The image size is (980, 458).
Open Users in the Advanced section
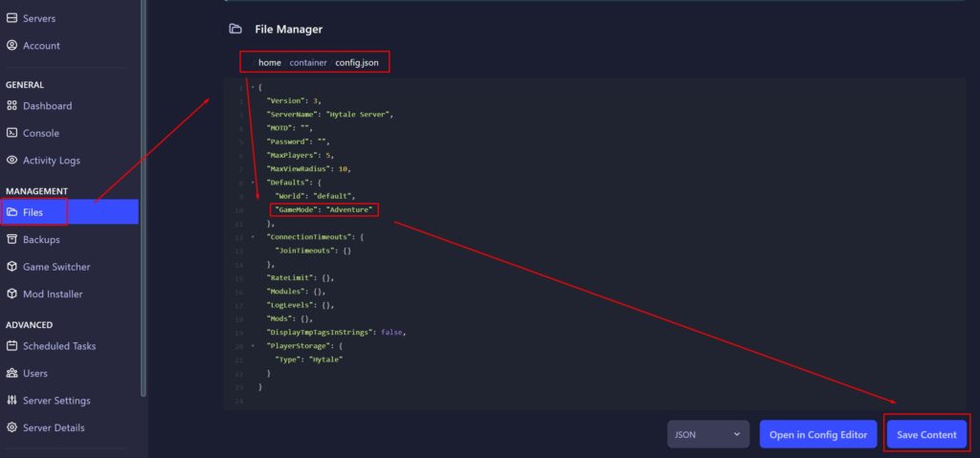click(34, 373)
